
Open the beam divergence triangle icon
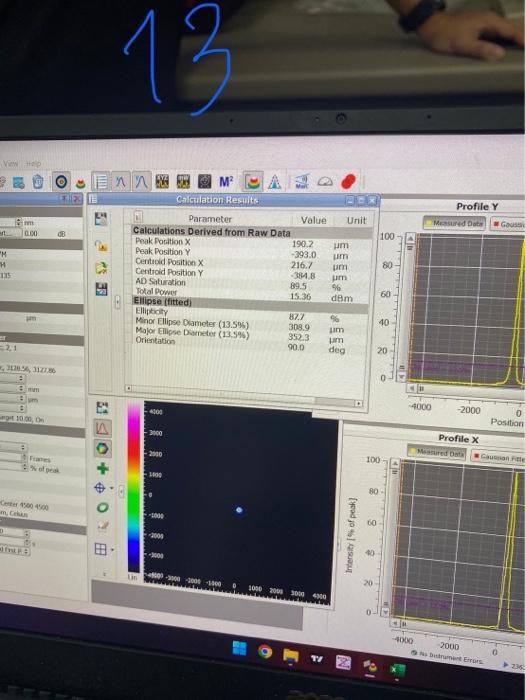point(275,182)
